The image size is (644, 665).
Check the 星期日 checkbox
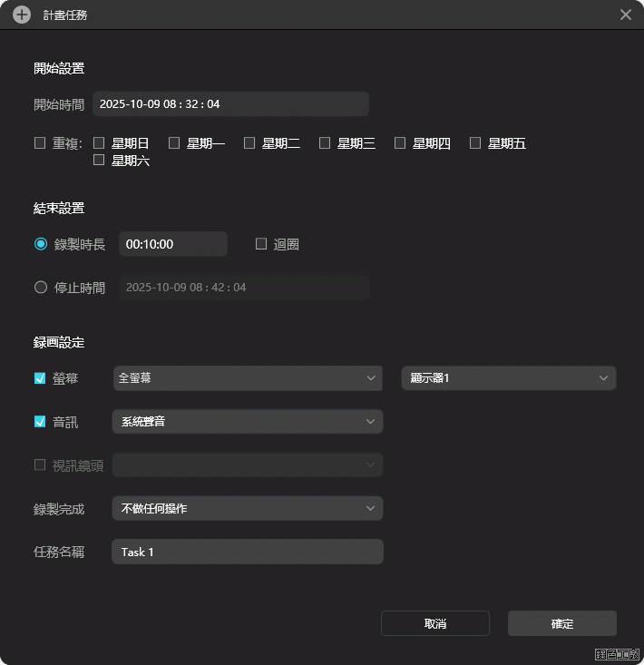[100, 143]
